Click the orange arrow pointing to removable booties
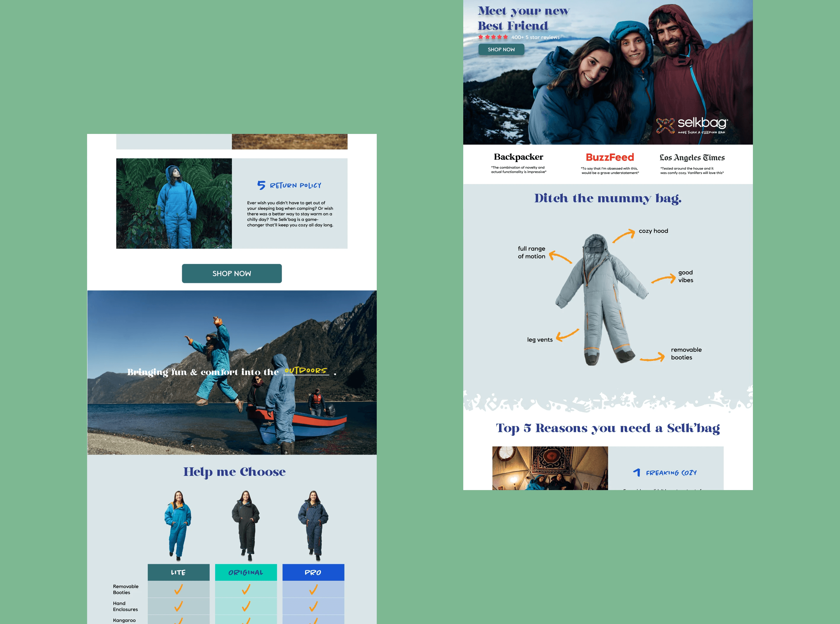The height and width of the screenshot is (624, 840). tap(653, 357)
